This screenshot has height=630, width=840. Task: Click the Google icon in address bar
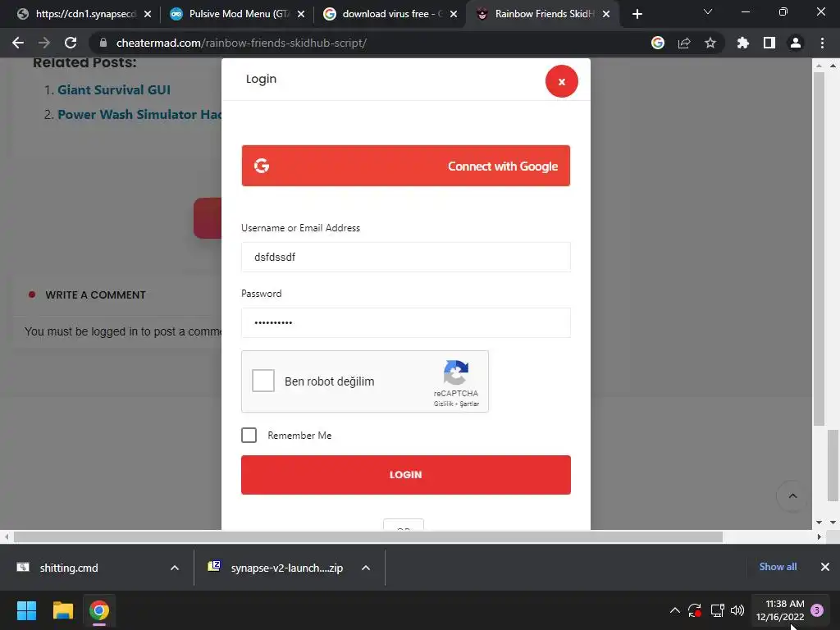(x=658, y=43)
